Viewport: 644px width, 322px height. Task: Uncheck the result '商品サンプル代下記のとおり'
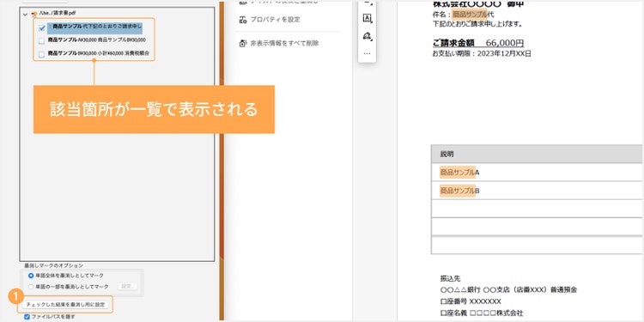pos(41,28)
